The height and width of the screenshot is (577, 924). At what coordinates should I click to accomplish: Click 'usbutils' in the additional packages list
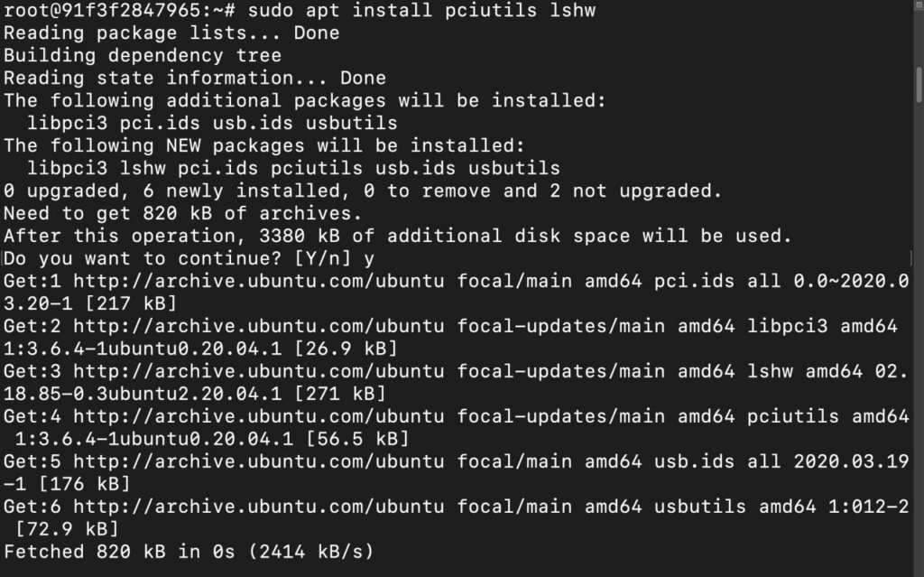tap(351, 124)
